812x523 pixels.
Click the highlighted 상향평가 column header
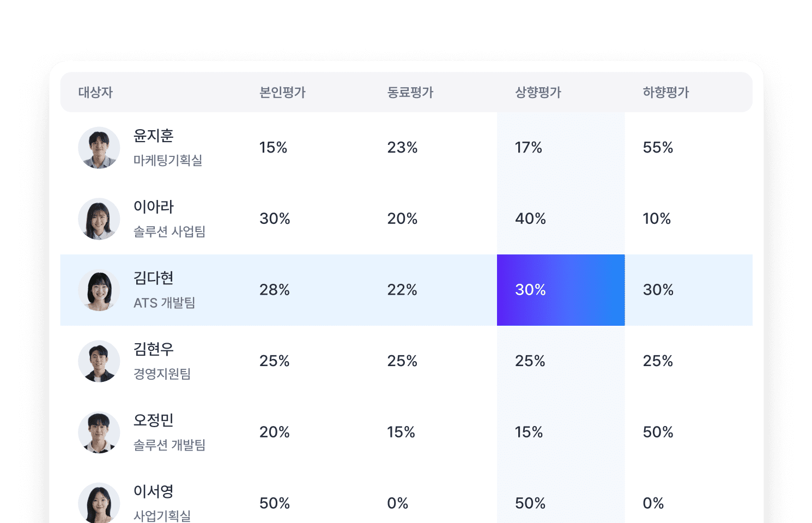coord(537,92)
